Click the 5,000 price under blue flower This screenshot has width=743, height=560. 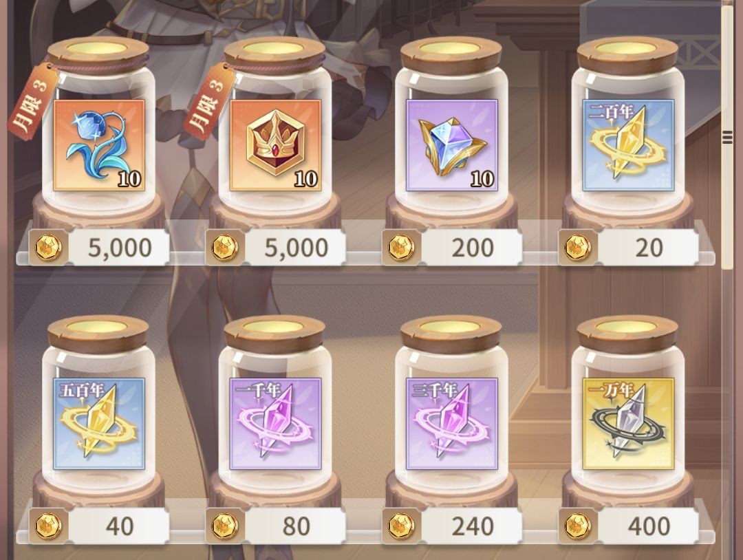click(120, 248)
